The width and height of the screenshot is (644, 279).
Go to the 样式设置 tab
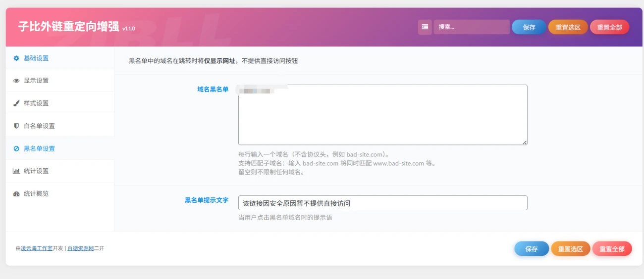(x=60, y=103)
